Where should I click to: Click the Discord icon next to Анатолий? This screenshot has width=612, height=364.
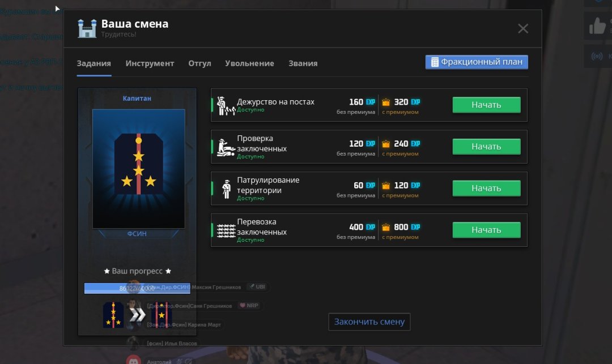point(133,359)
